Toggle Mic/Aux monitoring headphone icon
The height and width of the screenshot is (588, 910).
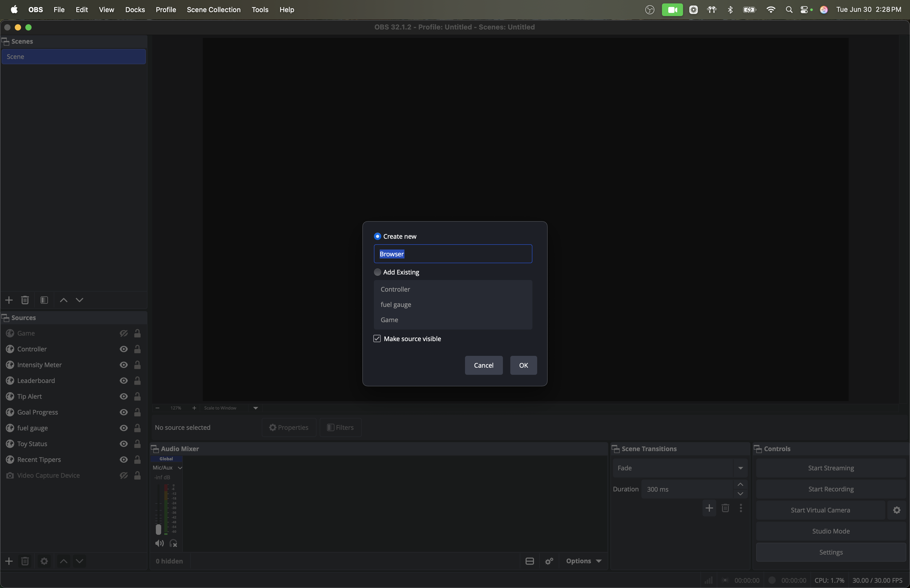[173, 543]
